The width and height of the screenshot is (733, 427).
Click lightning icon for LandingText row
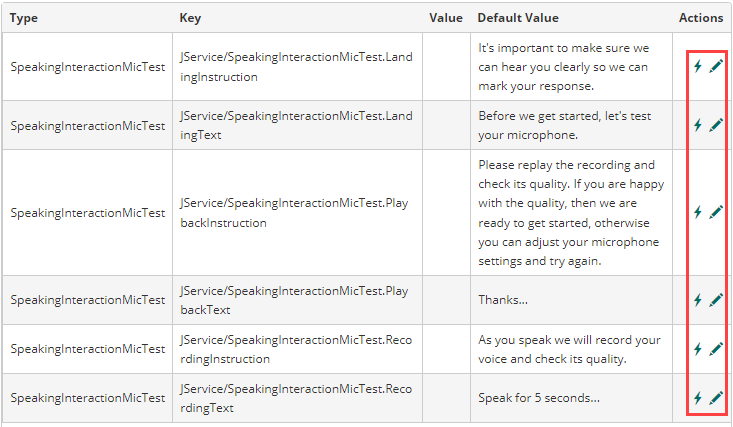[698, 125]
